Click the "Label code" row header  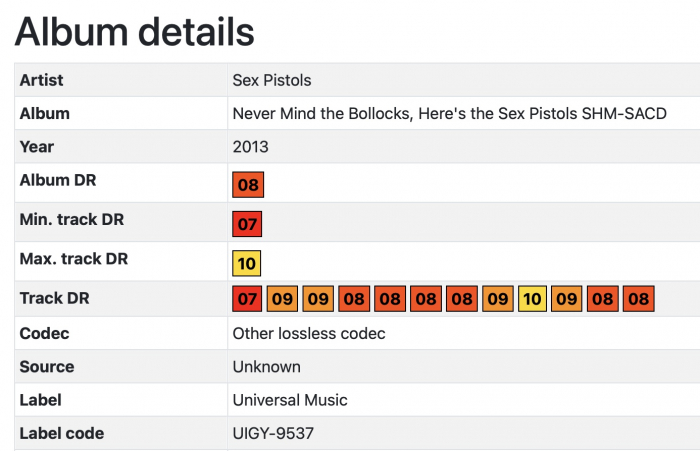tap(62, 434)
